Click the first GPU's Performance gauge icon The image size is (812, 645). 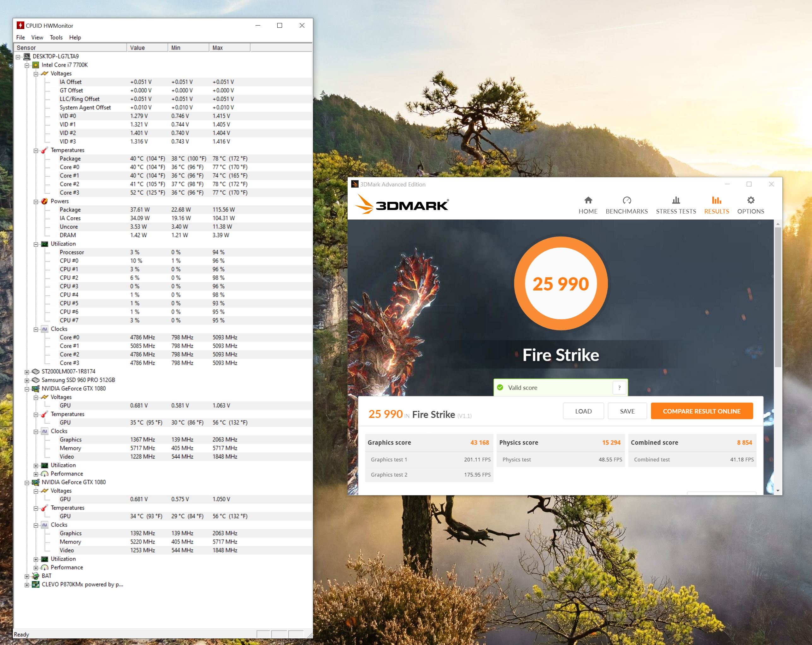(44, 474)
